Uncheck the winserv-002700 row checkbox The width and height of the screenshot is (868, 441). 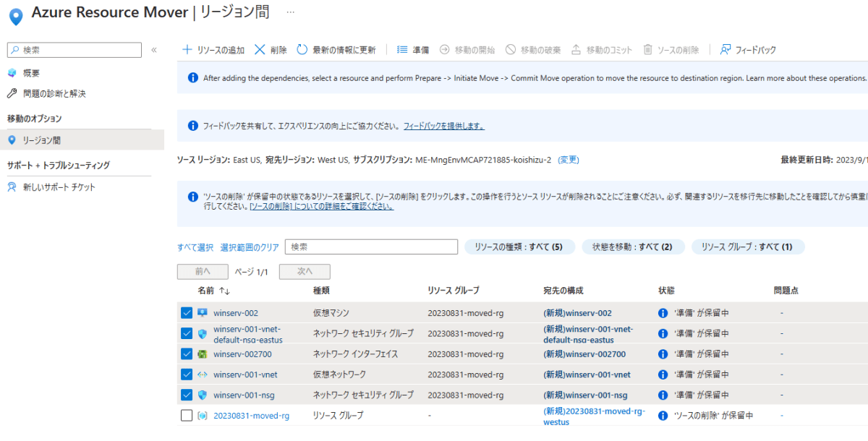[187, 354]
